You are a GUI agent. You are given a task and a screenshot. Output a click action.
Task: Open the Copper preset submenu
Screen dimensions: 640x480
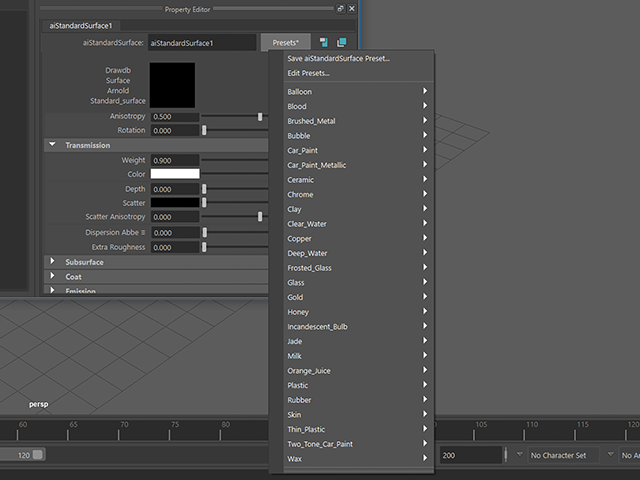pos(358,238)
